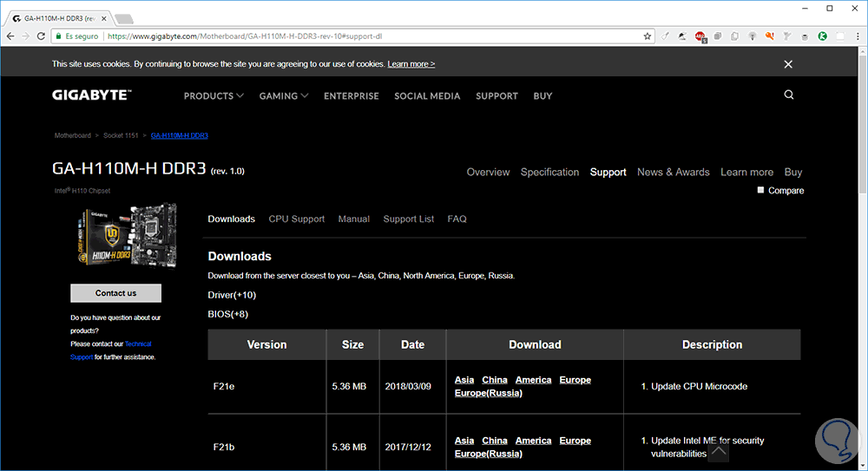Click the brush extension icon beside the star
The image size is (868, 471).
point(665,36)
